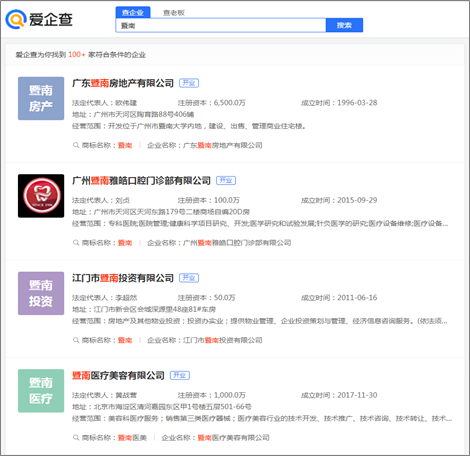The width and height of the screenshot is (470, 456).
Task: Click matched enterprise name 广东暨南房地产有限公司 in footer row
Action: click(x=223, y=145)
